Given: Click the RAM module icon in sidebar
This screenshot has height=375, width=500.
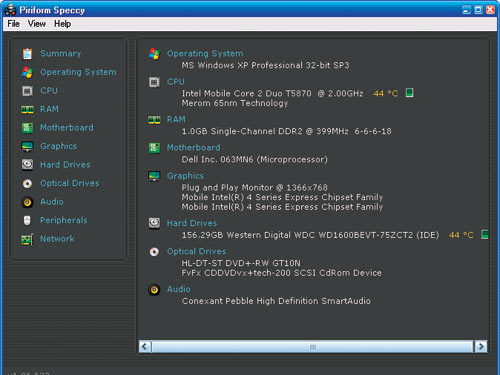Looking at the screenshot, I should coord(27,109).
